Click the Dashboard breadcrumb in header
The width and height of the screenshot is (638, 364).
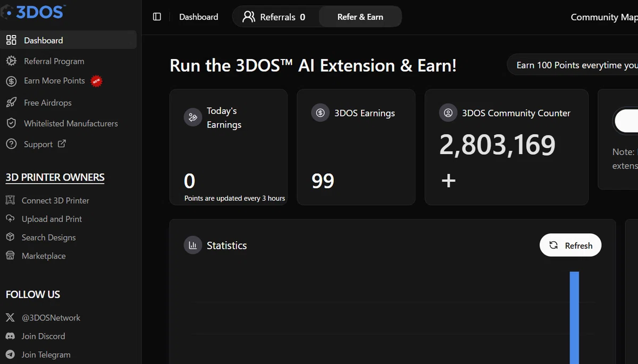pyautogui.click(x=199, y=17)
